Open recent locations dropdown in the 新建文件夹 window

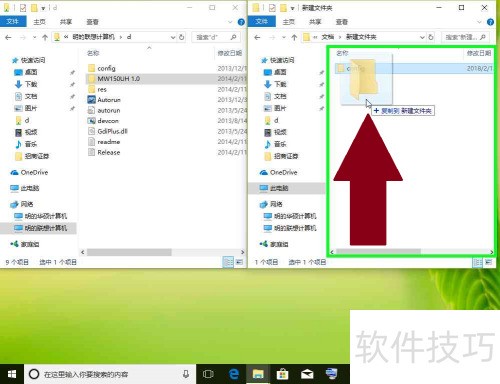tap(283, 37)
